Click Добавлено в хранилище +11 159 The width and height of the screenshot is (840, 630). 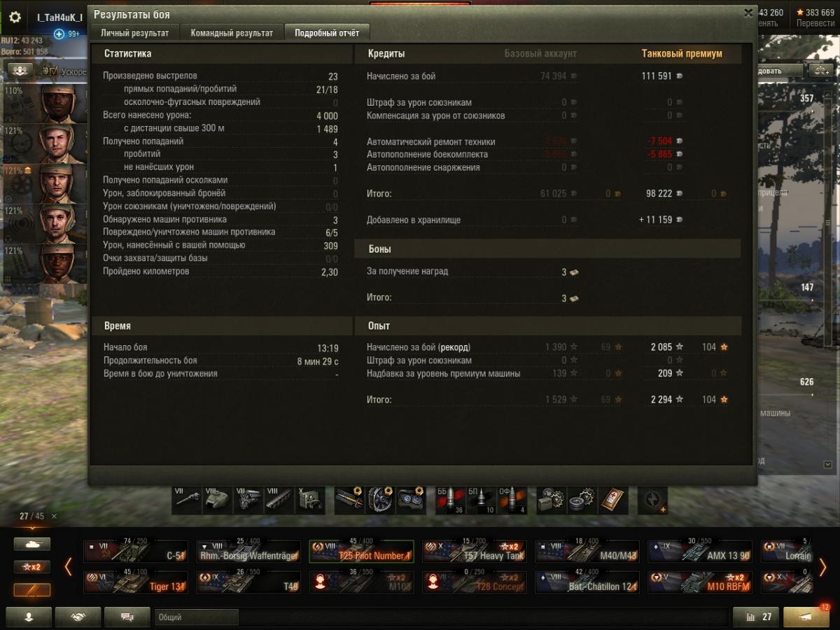pos(525,220)
